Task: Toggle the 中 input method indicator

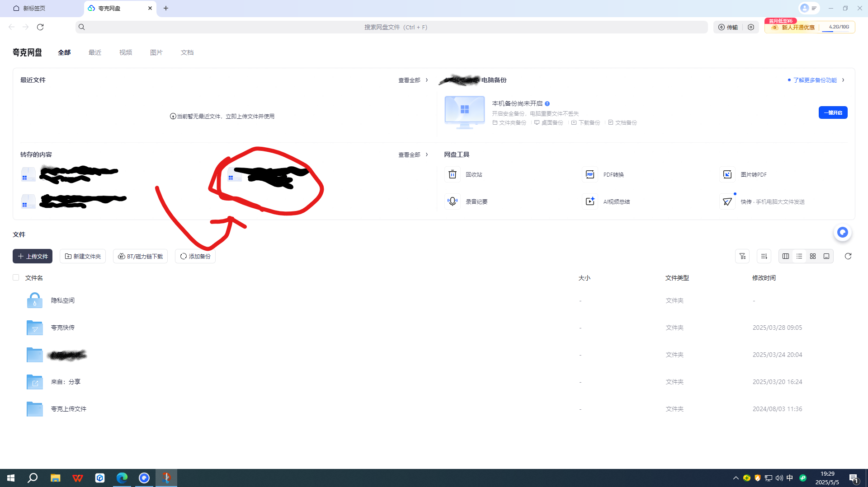Action: tap(790, 478)
